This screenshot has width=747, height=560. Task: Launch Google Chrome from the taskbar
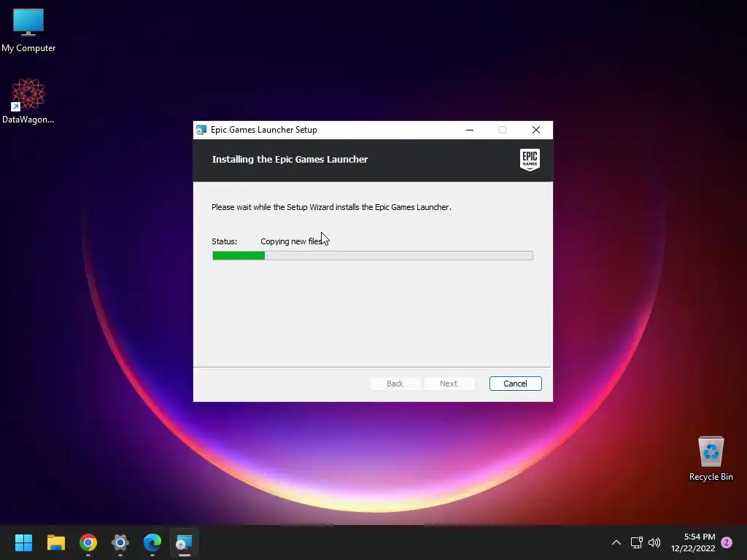pyautogui.click(x=88, y=542)
